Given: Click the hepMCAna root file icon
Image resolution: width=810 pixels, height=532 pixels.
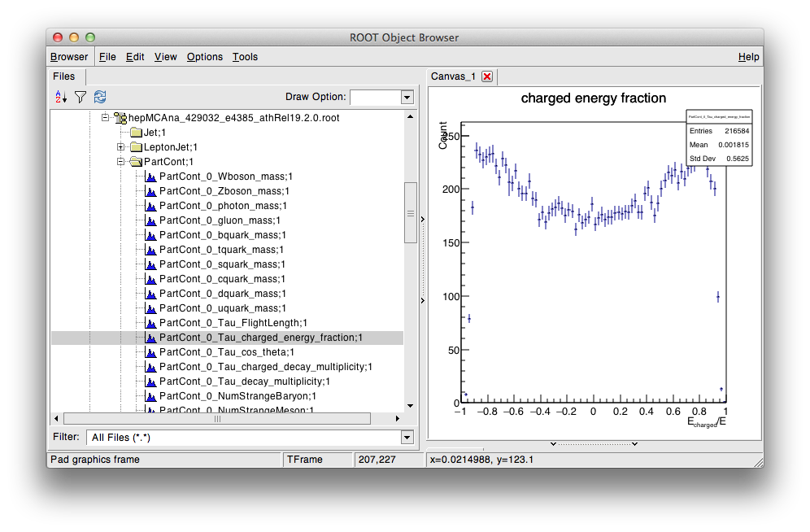Looking at the screenshot, I should click(120, 118).
